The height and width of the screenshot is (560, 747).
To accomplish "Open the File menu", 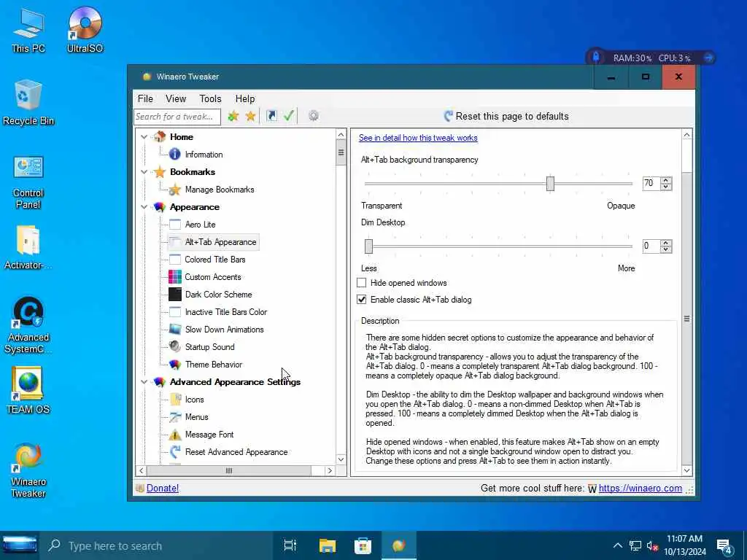I will [x=145, y=98].
